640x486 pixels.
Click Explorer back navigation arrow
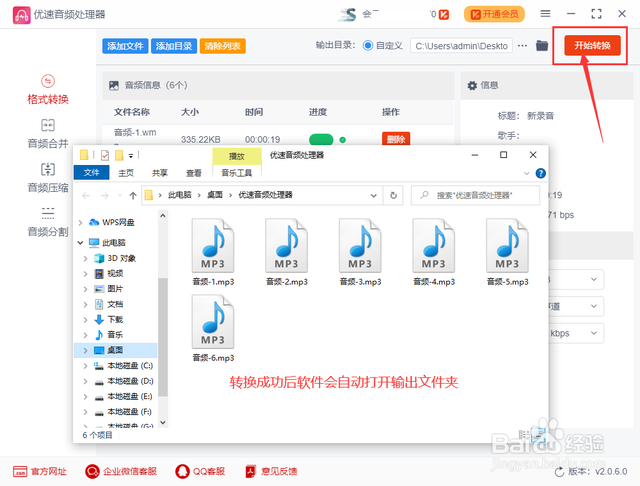[86, 195]
